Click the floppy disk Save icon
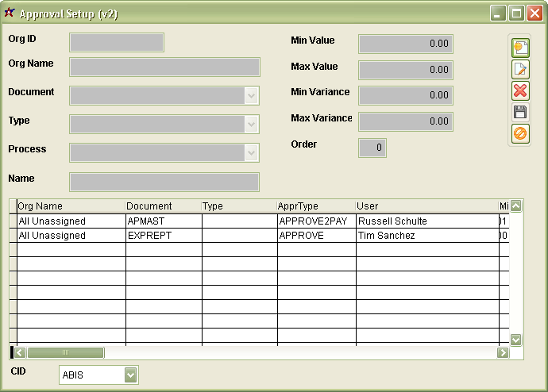Screen dimensions: 548x392 tap(520, 112)
